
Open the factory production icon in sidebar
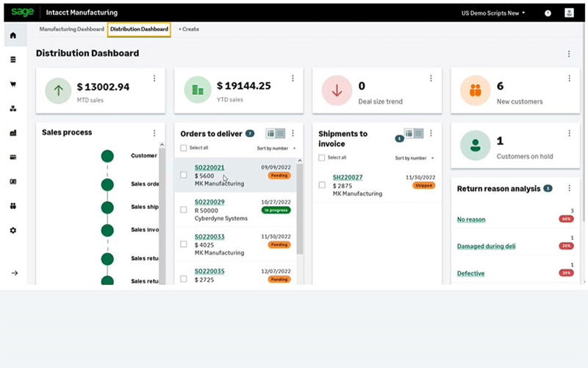point(13,133)
